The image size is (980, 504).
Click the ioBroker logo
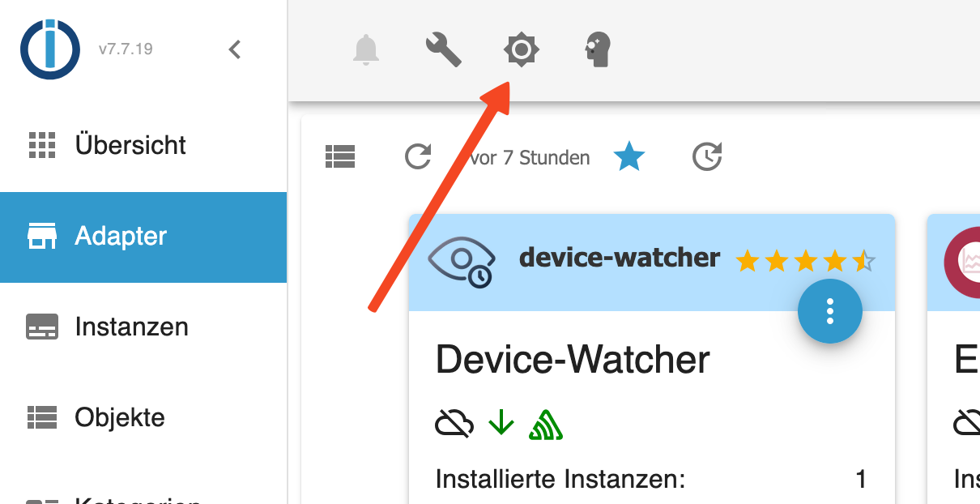(50, 49)
